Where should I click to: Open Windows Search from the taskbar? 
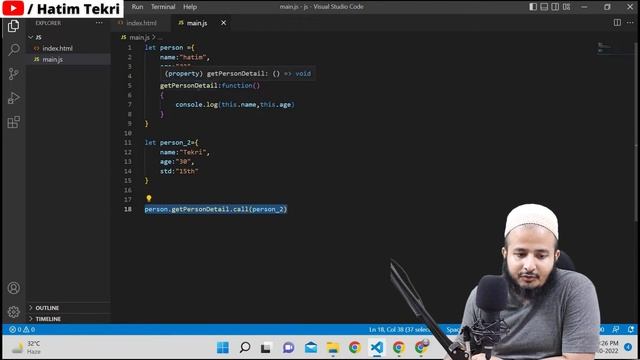[245, 348]
